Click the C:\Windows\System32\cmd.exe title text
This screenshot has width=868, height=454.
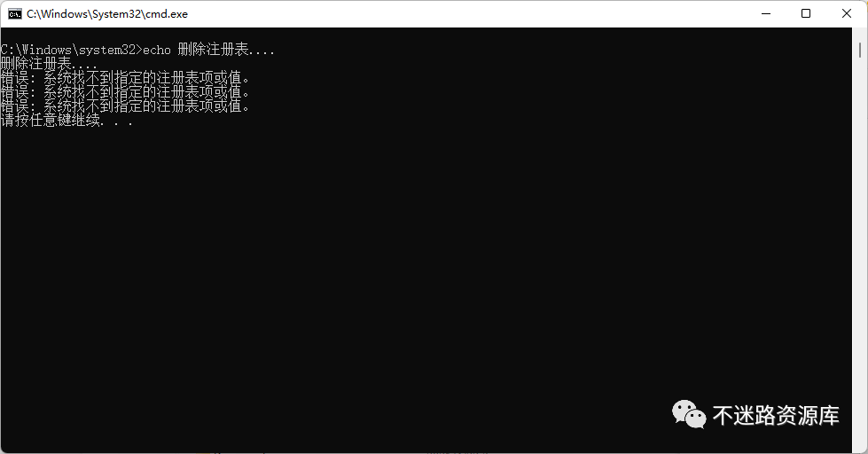click(x=107, y=14)
